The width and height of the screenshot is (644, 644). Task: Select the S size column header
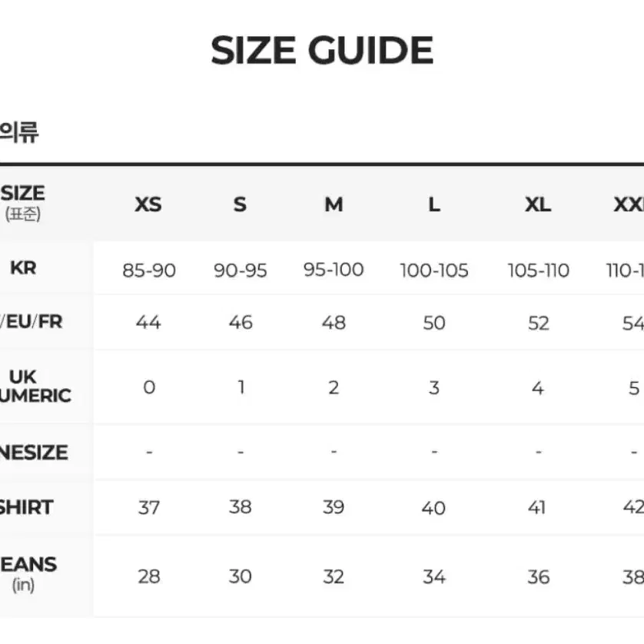tap(241, 204)
